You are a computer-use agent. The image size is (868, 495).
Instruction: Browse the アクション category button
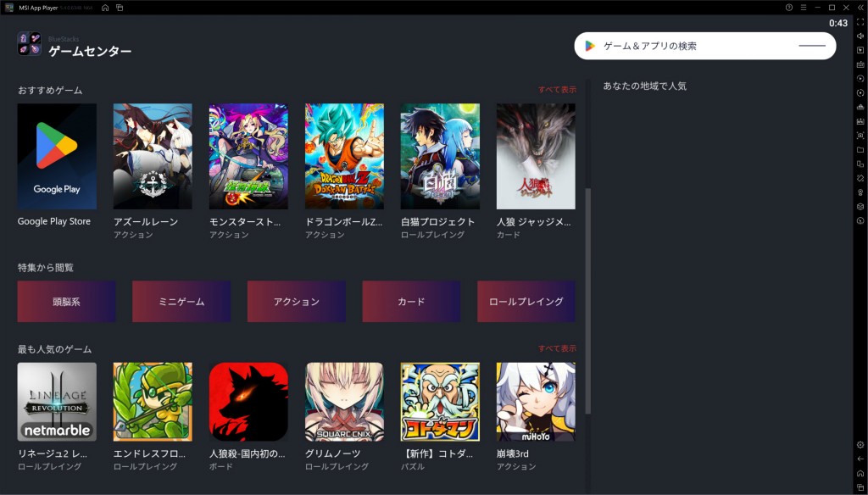[296, 302]
